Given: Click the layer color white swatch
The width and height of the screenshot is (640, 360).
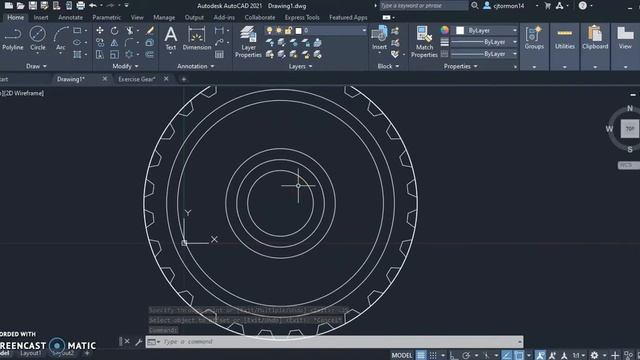Looking at the screenshot, I should click(298, 31).
